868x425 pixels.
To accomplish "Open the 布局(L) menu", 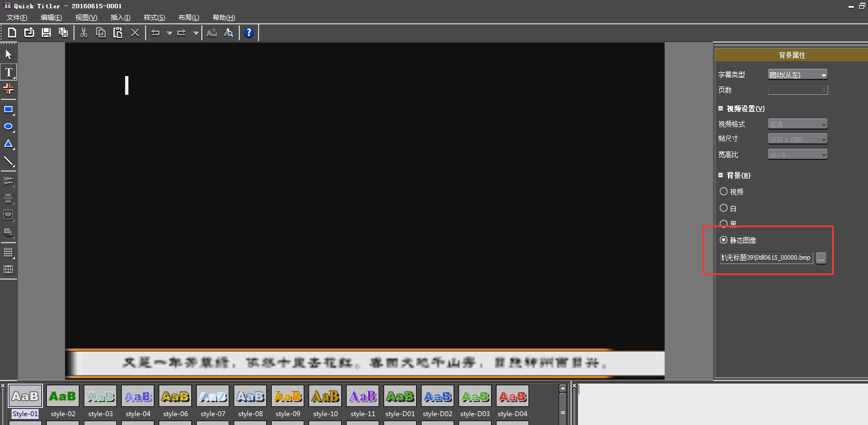I will pyautogui.click(x=188, y=18).
